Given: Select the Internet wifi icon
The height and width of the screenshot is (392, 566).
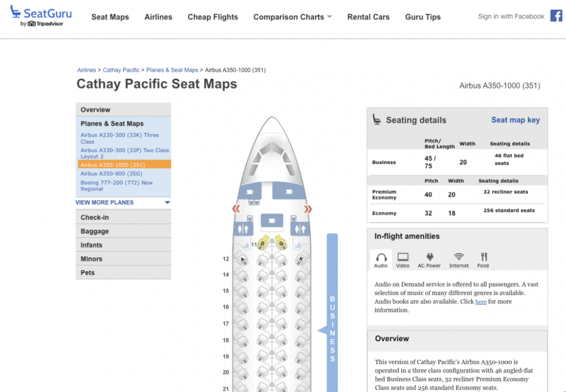Looking at the screenshot, I should (459, 260).
